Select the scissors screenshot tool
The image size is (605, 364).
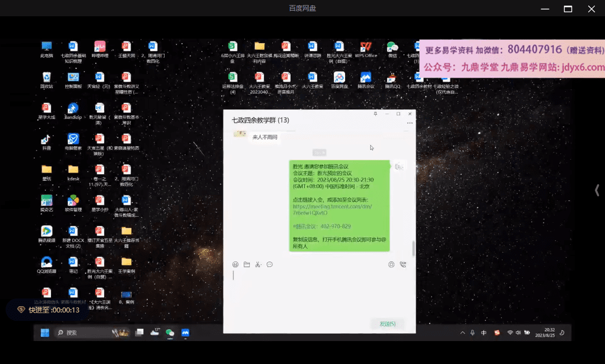tap(258, 264)
